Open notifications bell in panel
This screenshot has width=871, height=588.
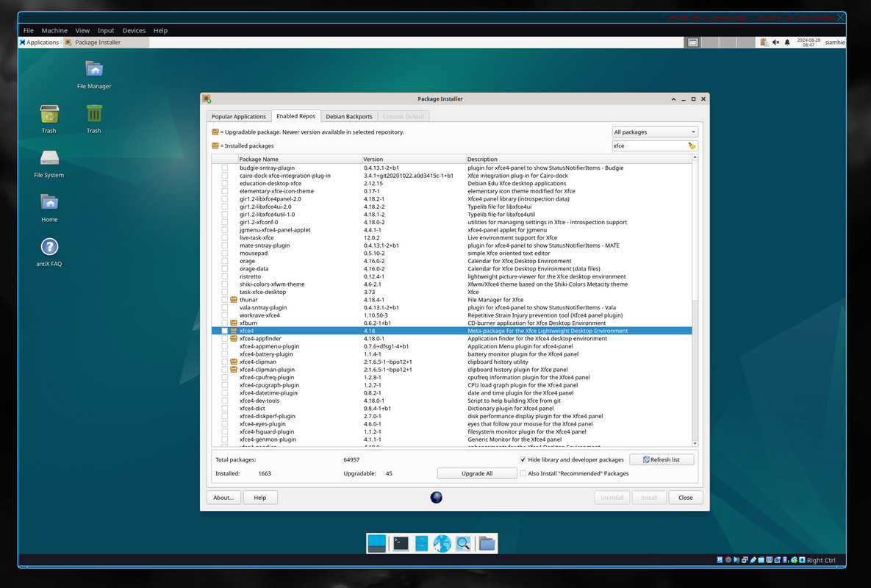(787, 42)
